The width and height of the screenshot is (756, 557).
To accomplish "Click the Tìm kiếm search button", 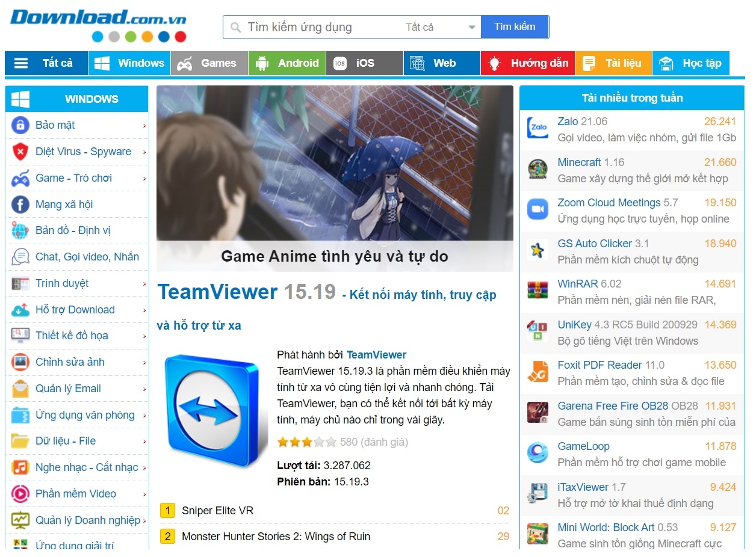I will [515, 27].
